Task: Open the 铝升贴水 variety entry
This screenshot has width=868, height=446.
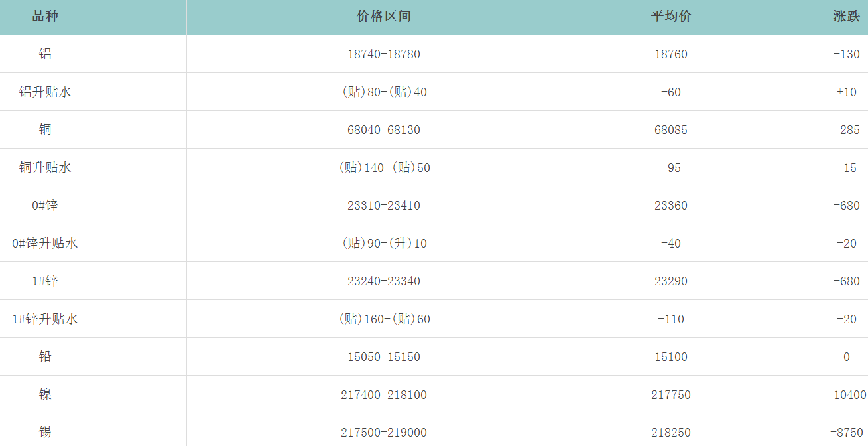Action: pyautogui.click(x=45, y=92)
